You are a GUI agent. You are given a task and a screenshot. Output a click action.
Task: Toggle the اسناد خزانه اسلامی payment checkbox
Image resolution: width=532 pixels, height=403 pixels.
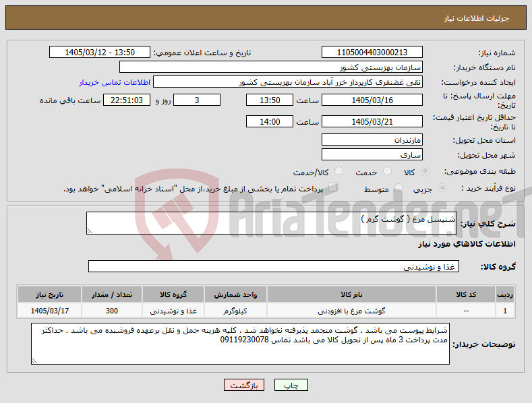point(333,187)
